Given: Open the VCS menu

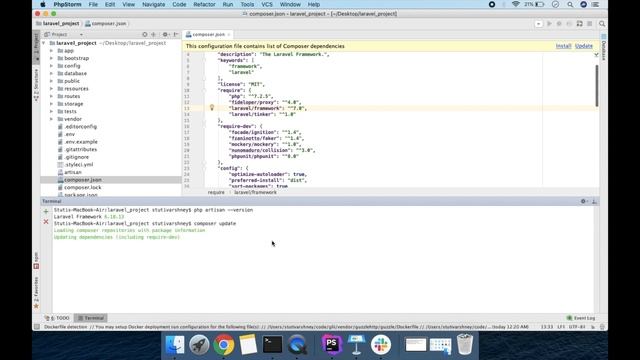Looking at the screenshot, I should (267, 4).
